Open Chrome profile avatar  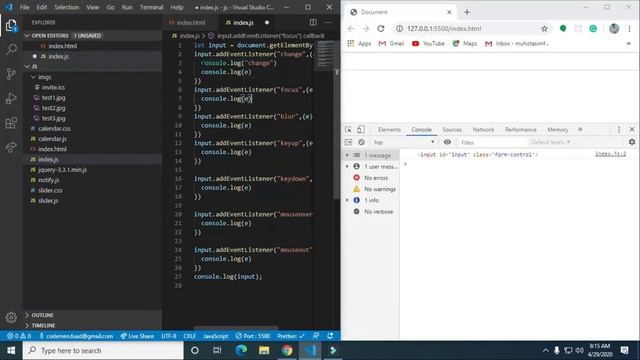coord(614,29)
